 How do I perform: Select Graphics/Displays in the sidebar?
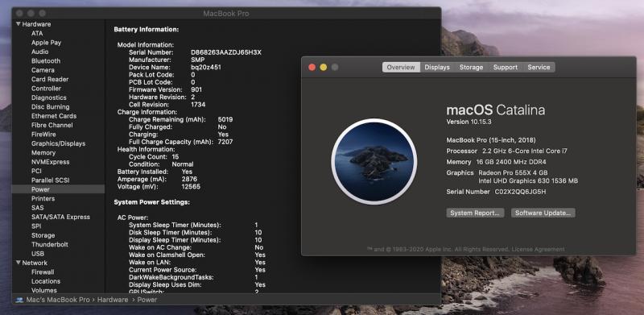58,143
